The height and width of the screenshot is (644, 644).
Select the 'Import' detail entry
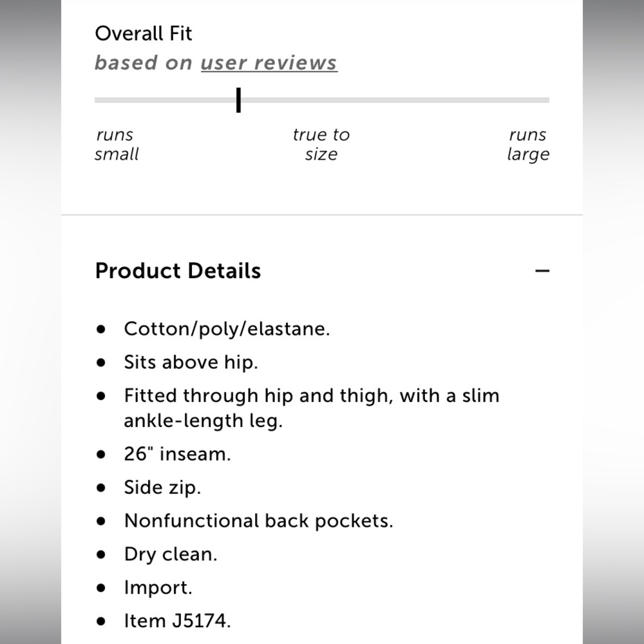click(x=158, y=587)
